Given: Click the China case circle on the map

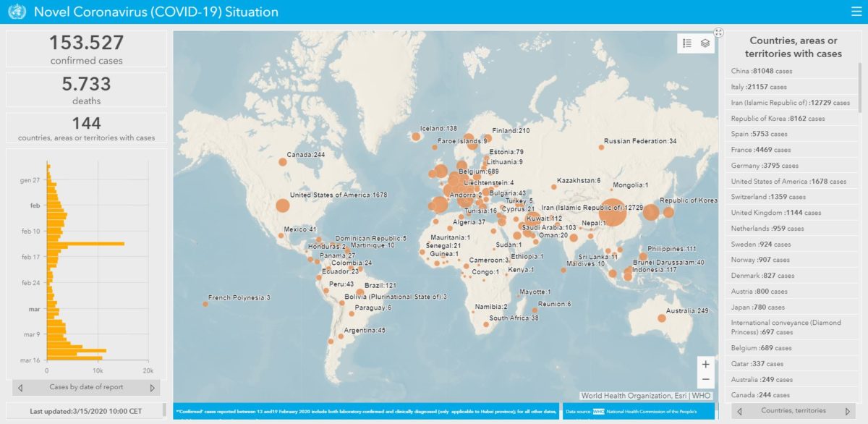Looking at the screenshot, I should 611,213.
